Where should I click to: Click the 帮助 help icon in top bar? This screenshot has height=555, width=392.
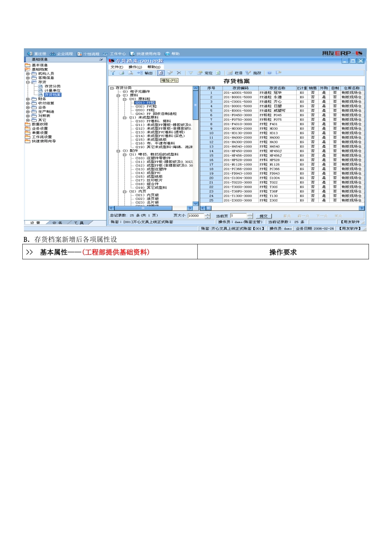(x=167, y=54)
